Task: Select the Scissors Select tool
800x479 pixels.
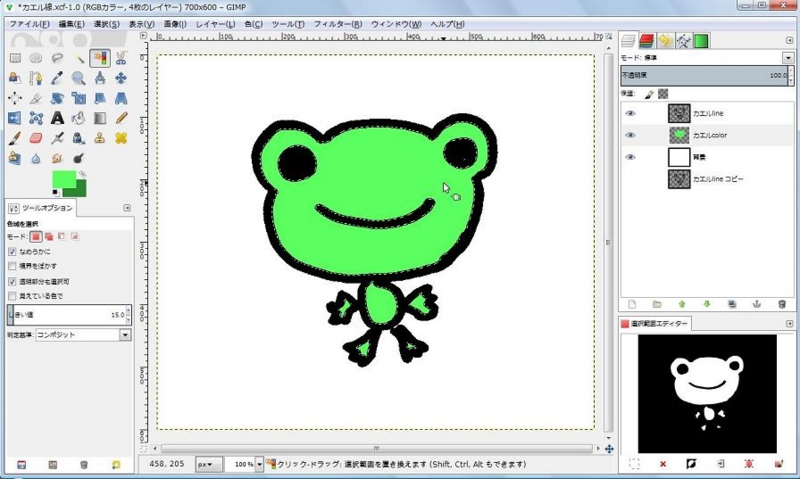Action: [x=121, y=58]
